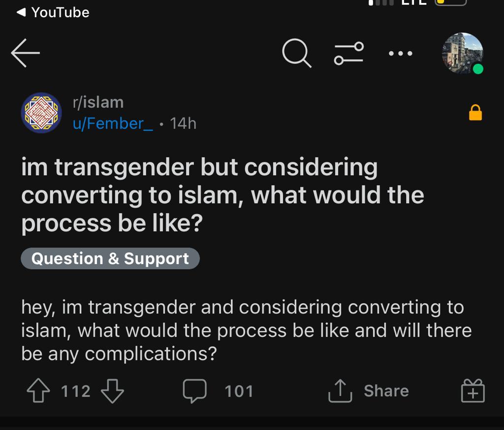Open the search magnifier icon
Viewport: 504px width, 430px height.
(x=297, y=53)
